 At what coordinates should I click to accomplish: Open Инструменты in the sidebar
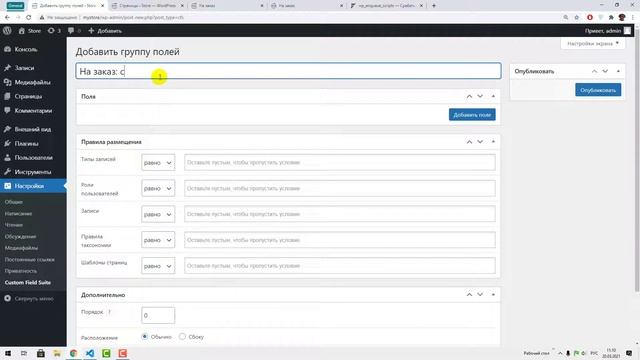(33, 172)
